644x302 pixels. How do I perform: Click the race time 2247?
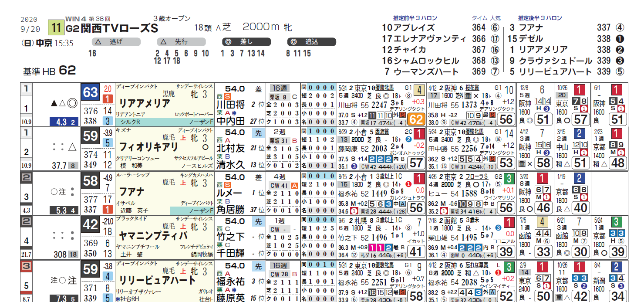(x=379, y=105)
